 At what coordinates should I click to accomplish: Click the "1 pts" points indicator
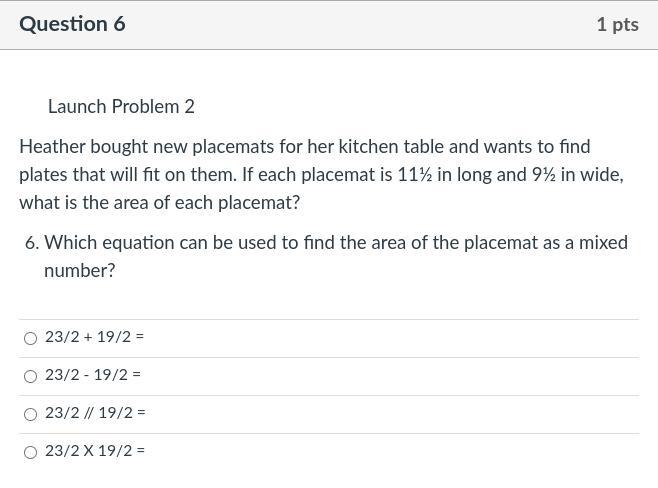(618, 25)
